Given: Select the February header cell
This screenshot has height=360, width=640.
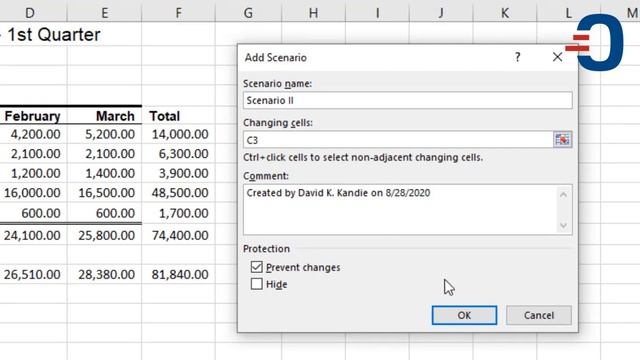Looking at the screenshot, I should pos(33,116).
